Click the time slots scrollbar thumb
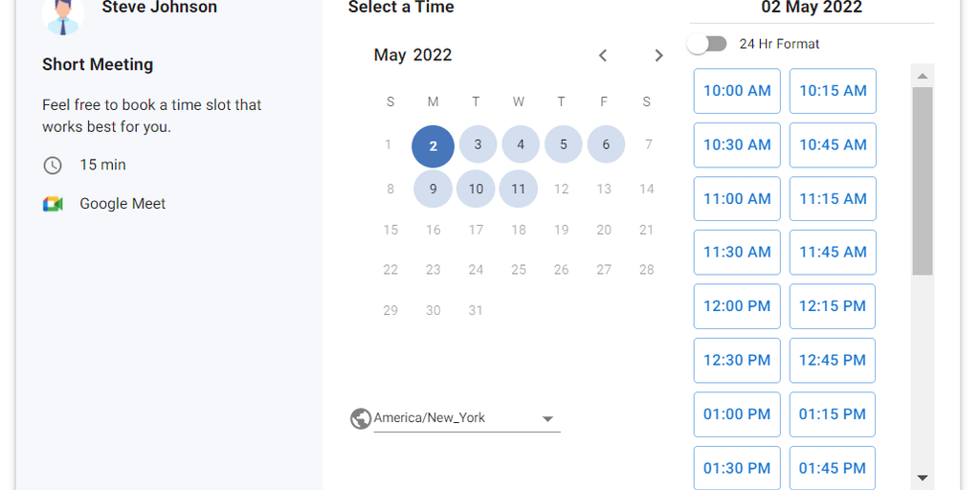The width and height of the screenshot is (980, 490). (922, 180)
